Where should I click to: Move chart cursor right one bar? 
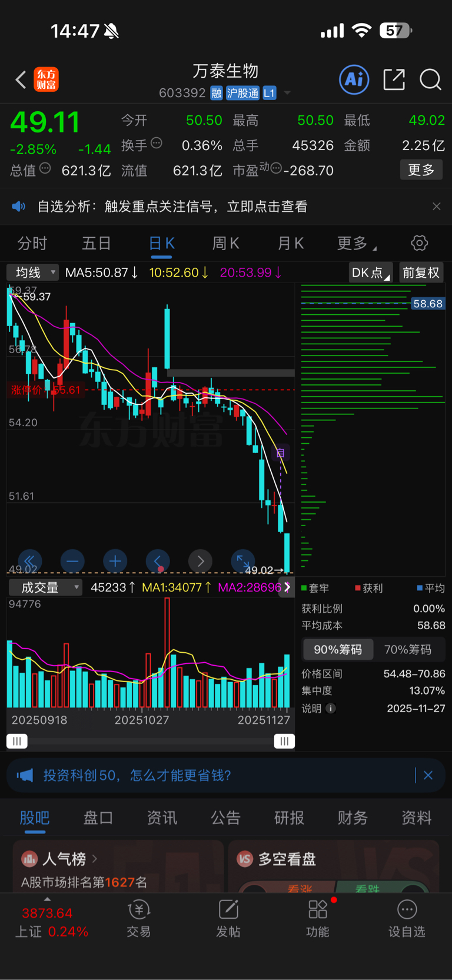[200, 561]
